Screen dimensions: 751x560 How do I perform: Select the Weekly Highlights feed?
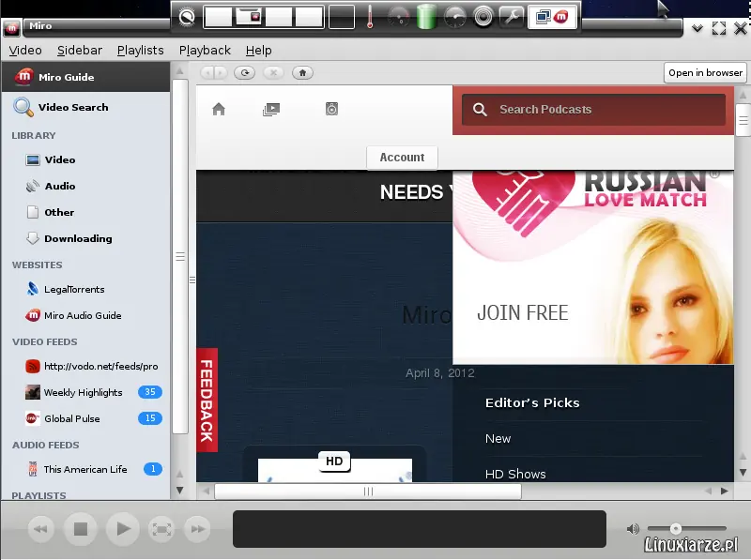(x=83, y=393)
